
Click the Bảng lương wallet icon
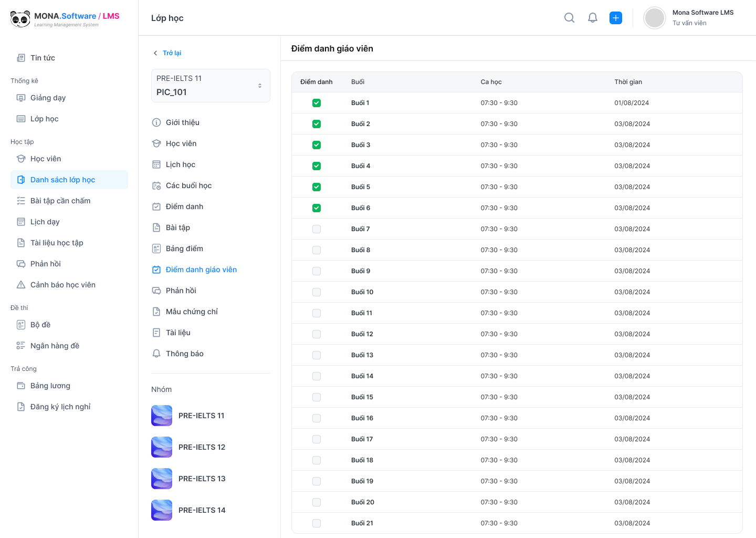tap(21, 386)
